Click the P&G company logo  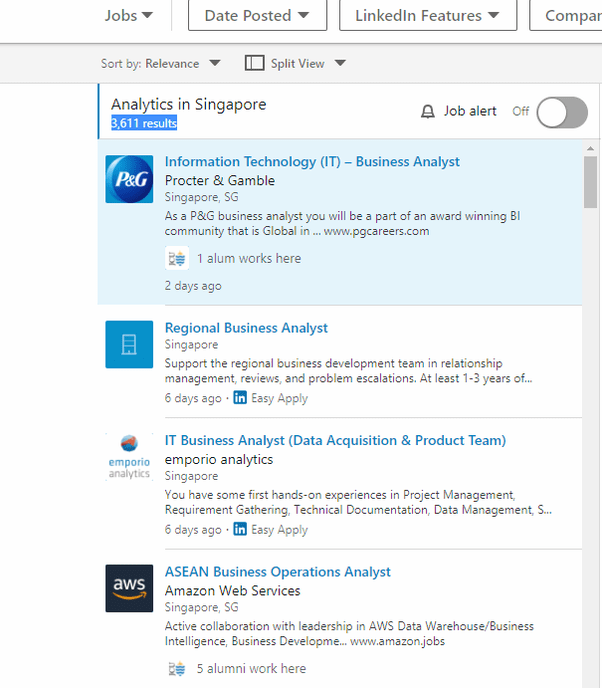pos(129,179)
